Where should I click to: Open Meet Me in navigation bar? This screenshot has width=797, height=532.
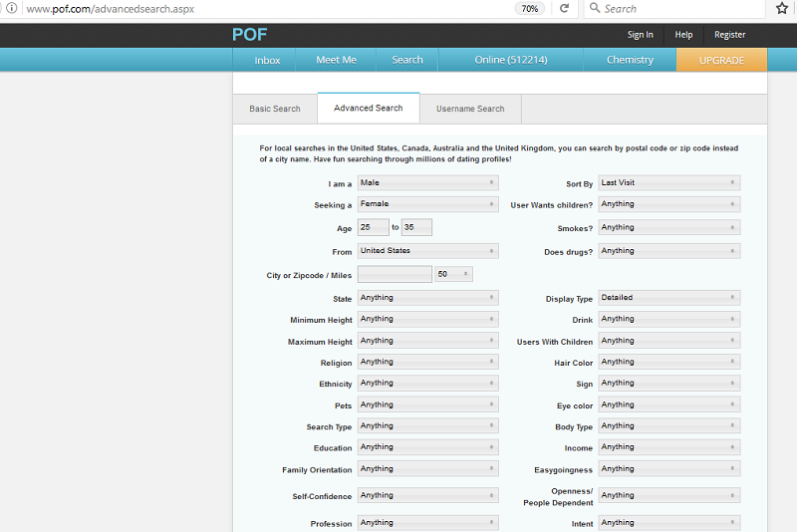pos(336,60)
